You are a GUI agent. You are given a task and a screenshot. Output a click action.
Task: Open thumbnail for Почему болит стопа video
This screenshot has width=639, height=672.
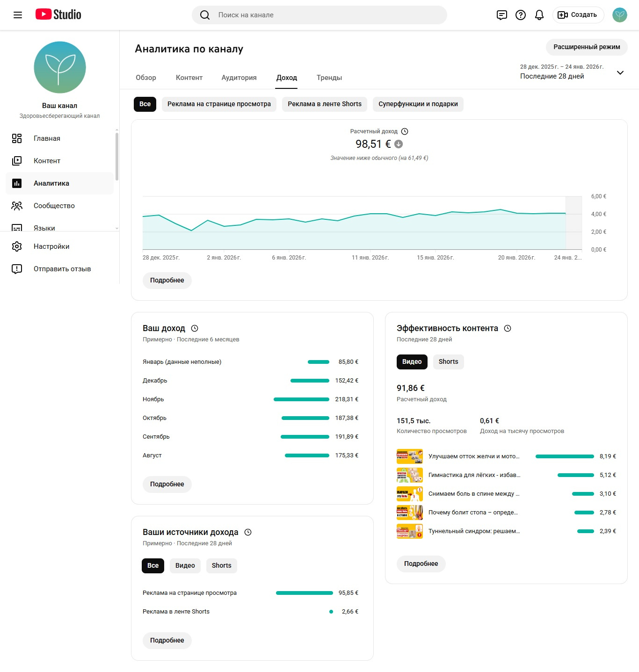(x=410, y=513)
